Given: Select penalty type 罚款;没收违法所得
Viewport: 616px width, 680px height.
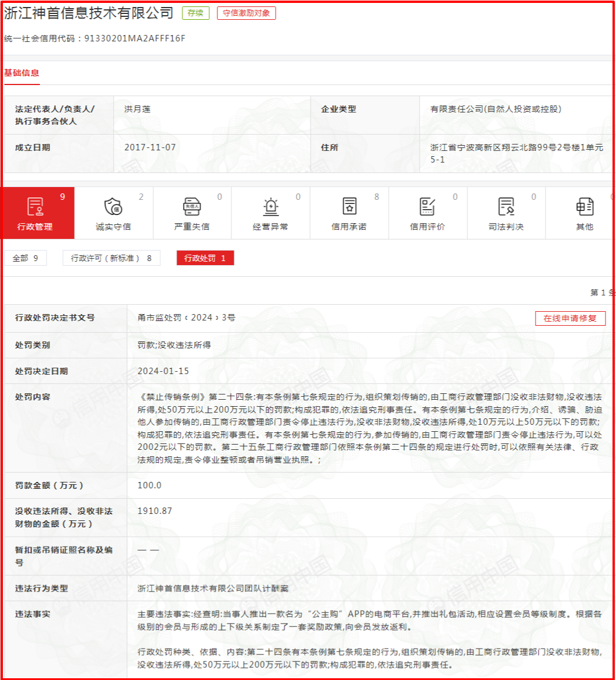Looking at the screenshot, I should click(174, 345).
